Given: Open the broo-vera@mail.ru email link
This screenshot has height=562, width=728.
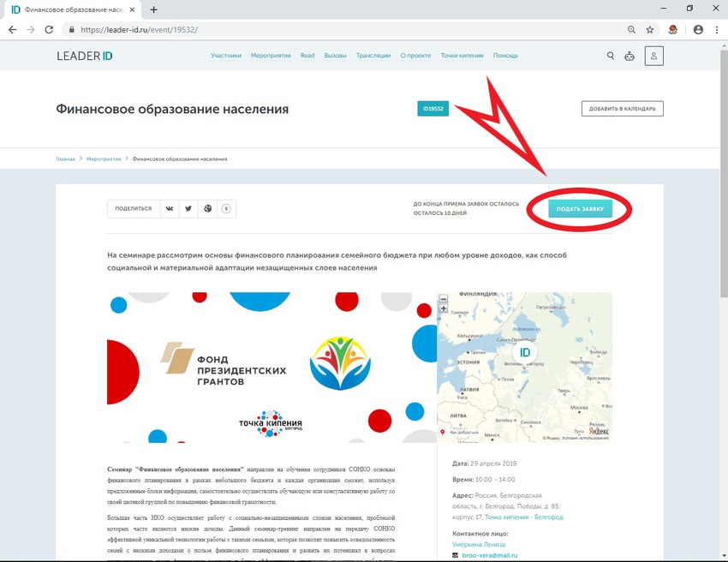Looking at the screenshot, I should (x=489, y=555).
